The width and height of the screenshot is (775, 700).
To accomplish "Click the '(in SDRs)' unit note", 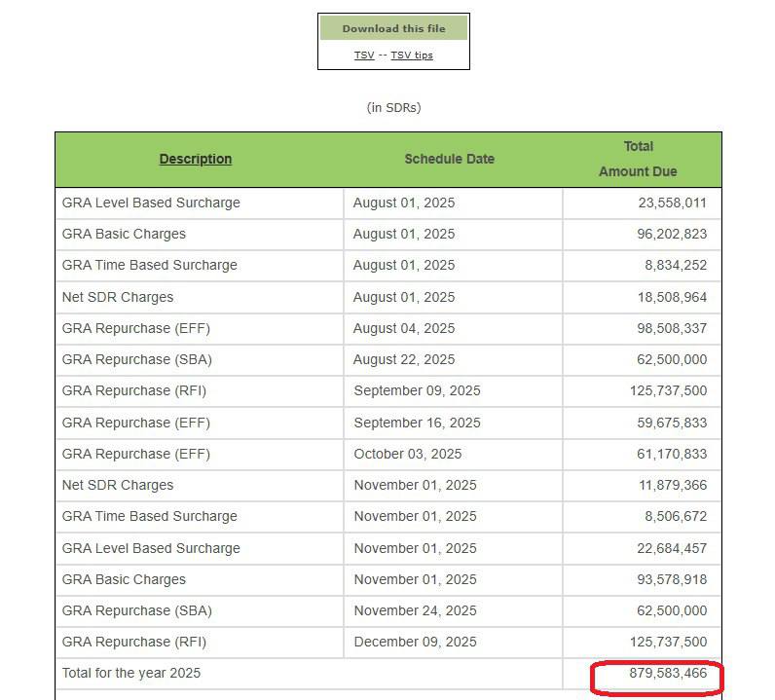I will tap(393, 107).
